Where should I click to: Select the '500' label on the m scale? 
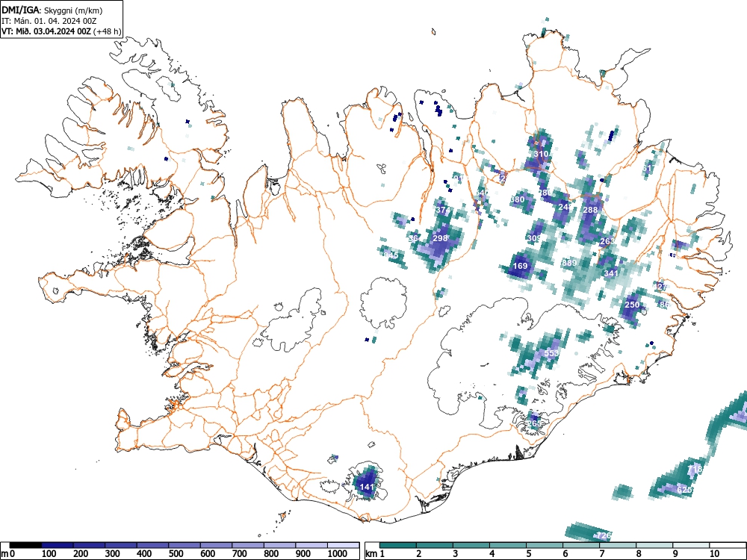(x=176, y=553)
